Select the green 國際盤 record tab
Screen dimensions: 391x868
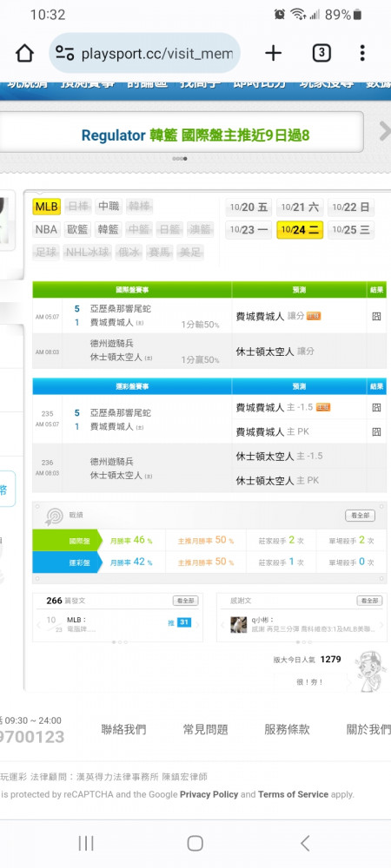pos(66,540)
